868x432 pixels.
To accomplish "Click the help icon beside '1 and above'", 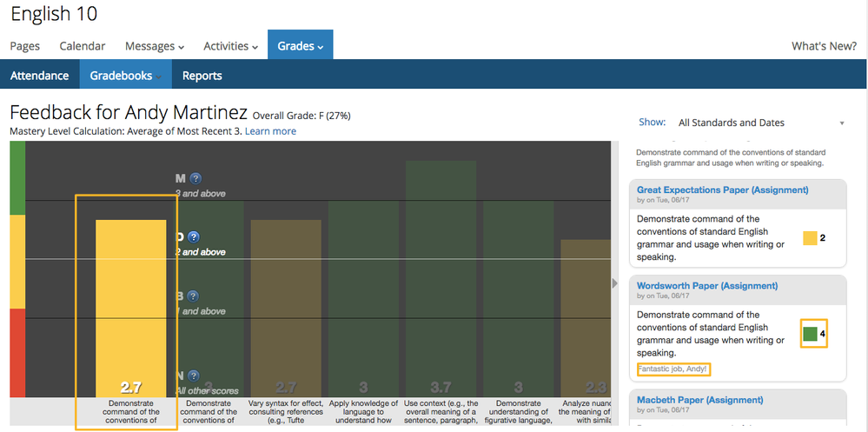I will pyautogui.click(x=193, y=296).
